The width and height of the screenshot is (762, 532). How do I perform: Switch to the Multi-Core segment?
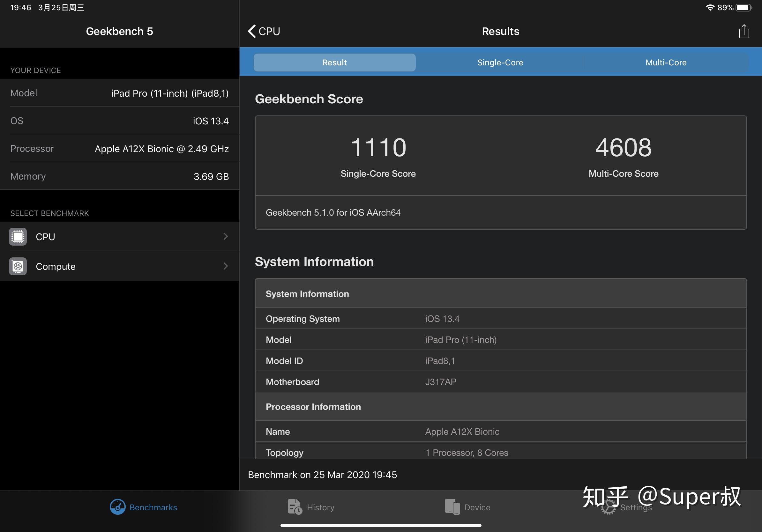coord(666,63)
